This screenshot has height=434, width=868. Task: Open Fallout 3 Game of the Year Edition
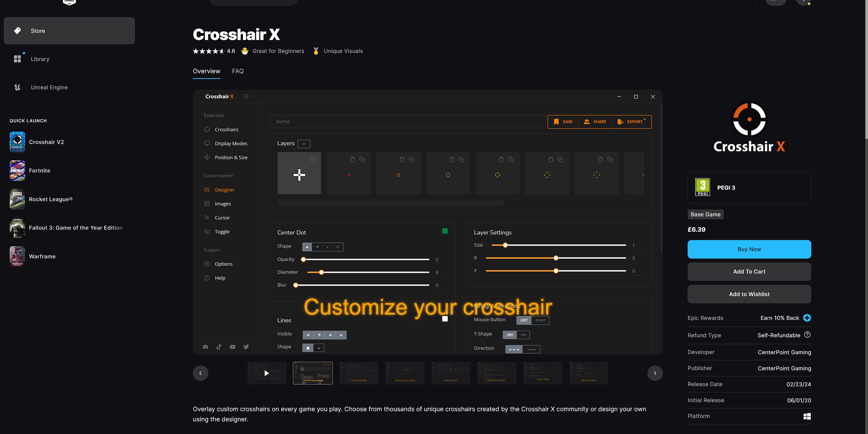pos(75,228)
